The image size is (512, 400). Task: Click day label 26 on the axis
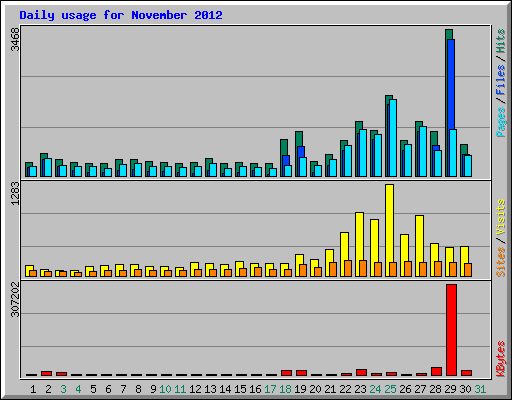[x=405, y=389]
